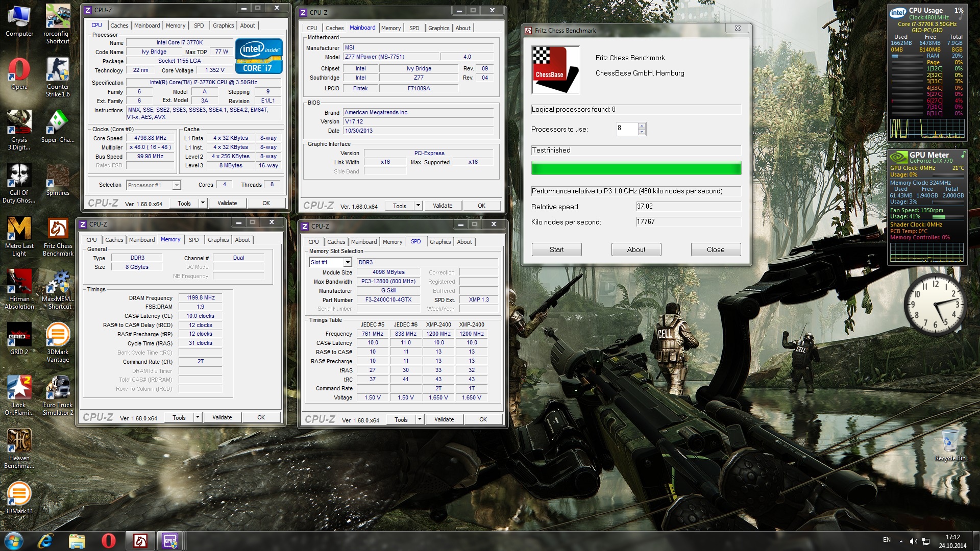
Task: Open the Fritz Chess Benchmark desktop icon
Action: [58, 229]
